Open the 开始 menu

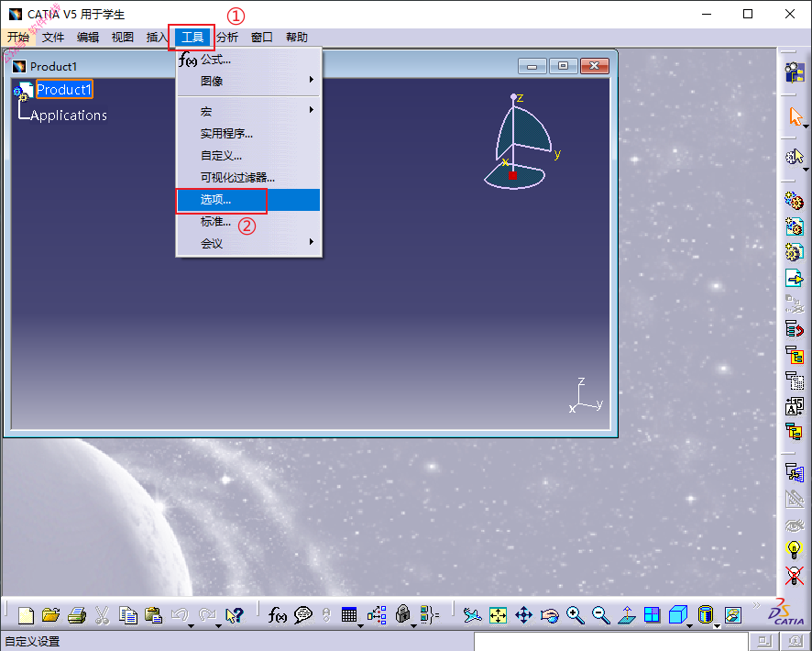pyautogui.click(x=18, y=37)
